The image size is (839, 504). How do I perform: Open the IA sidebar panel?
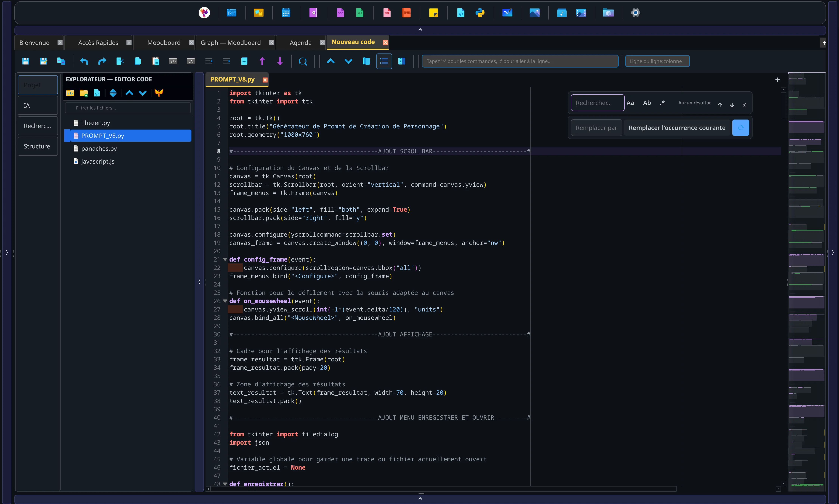coord(38,105)
